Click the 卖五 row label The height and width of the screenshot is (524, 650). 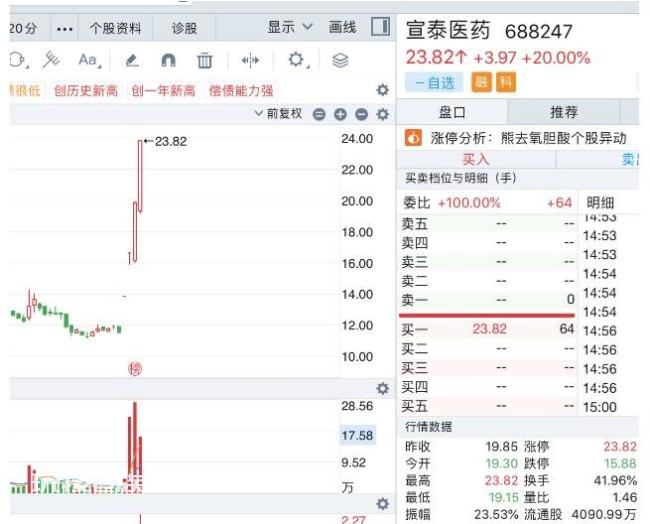(x=415, y=224)
